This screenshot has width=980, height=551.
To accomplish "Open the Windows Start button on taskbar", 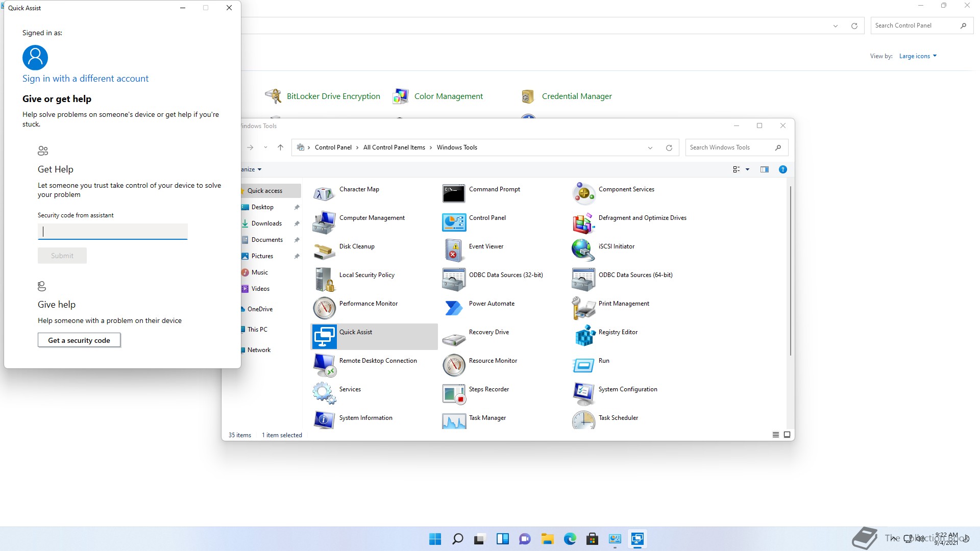I will point(435,539).
